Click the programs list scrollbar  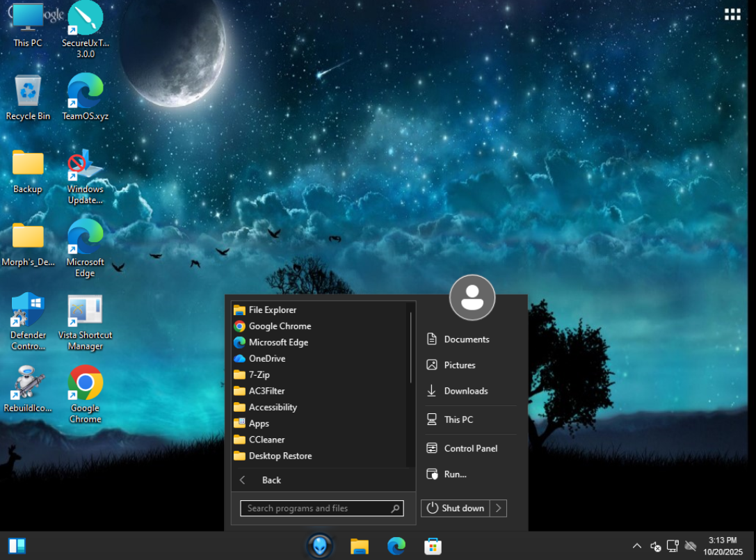tap(411, 348)
